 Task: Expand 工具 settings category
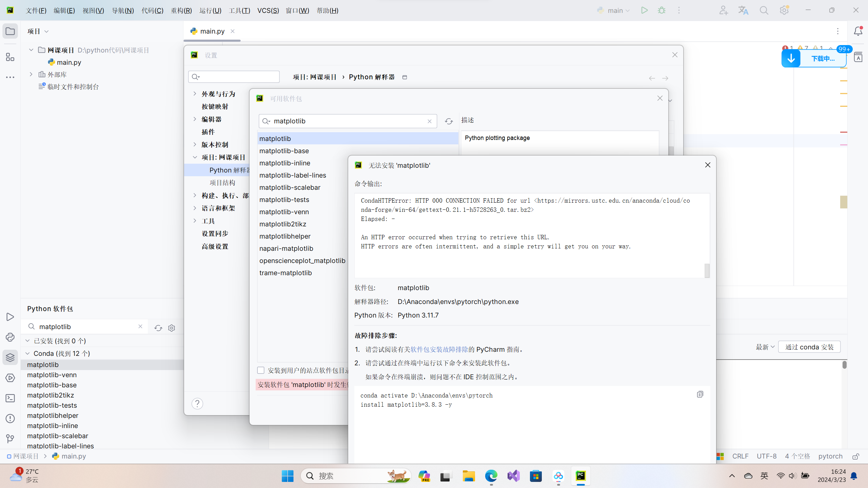click(x=195, y=221)
